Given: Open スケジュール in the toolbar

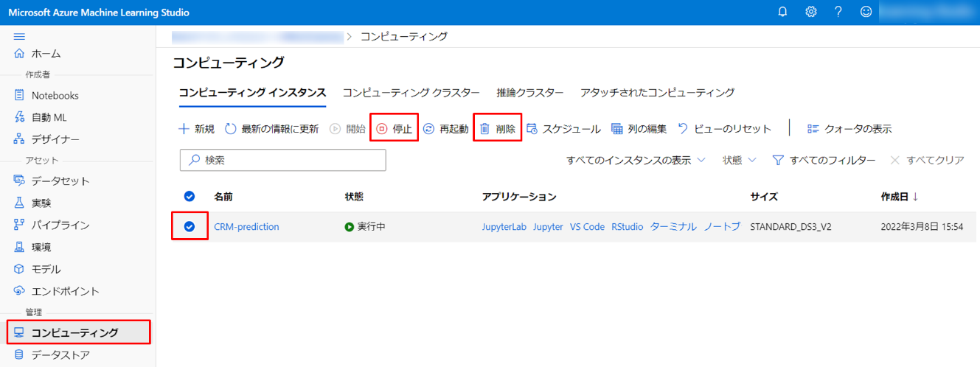Looking at the screenshot, I should (x=563, y=129).
